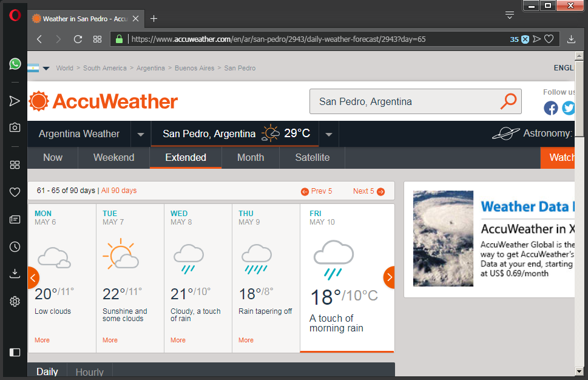The width and height of the screenshot is (588, 380).
Task: Switch to the Month tab
Action: click(x=251, y=158)
